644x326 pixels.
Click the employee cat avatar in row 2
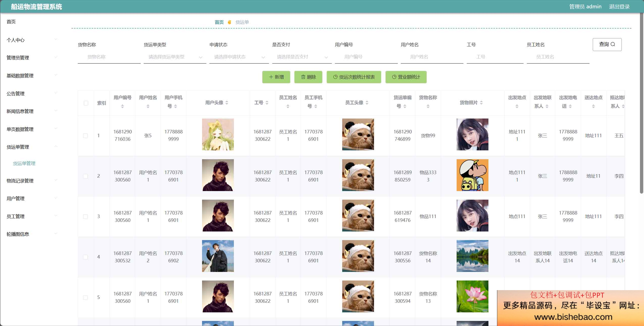pos(358,175)
